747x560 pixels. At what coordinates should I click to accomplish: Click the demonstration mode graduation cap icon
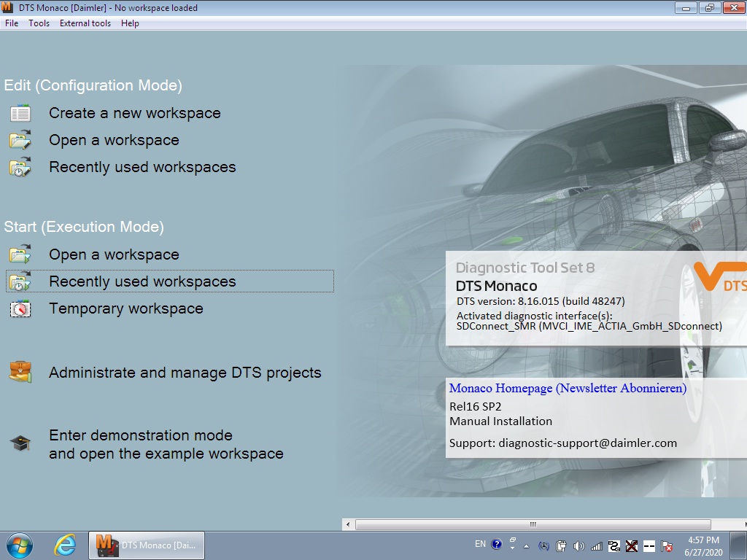coord(20,443)
